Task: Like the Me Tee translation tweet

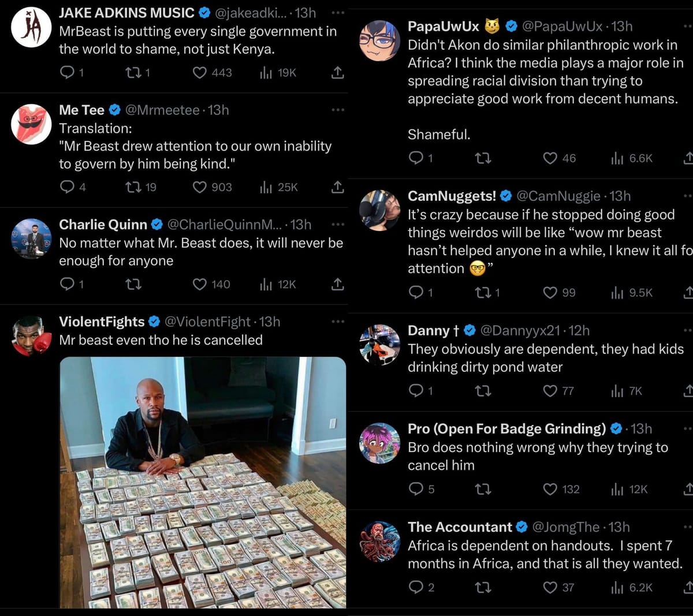Action: click(200, 187)
